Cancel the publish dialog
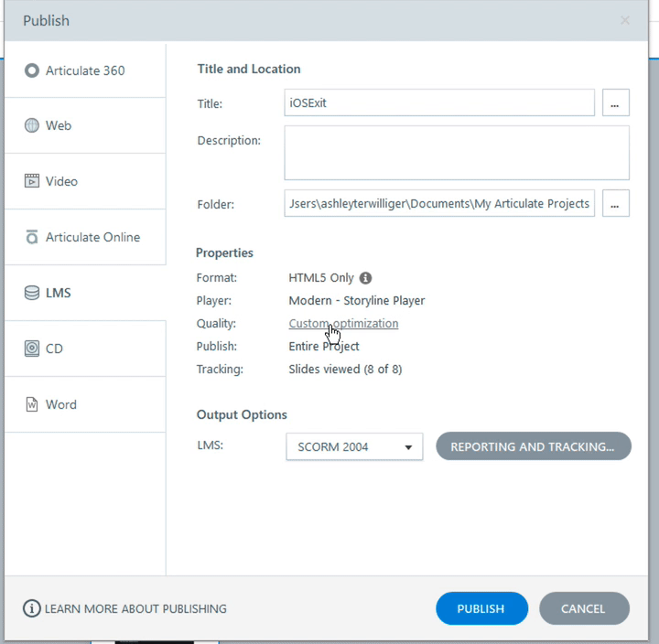This screenshot has width=659, height=644. pyautogui.click(x=584, y=608)
